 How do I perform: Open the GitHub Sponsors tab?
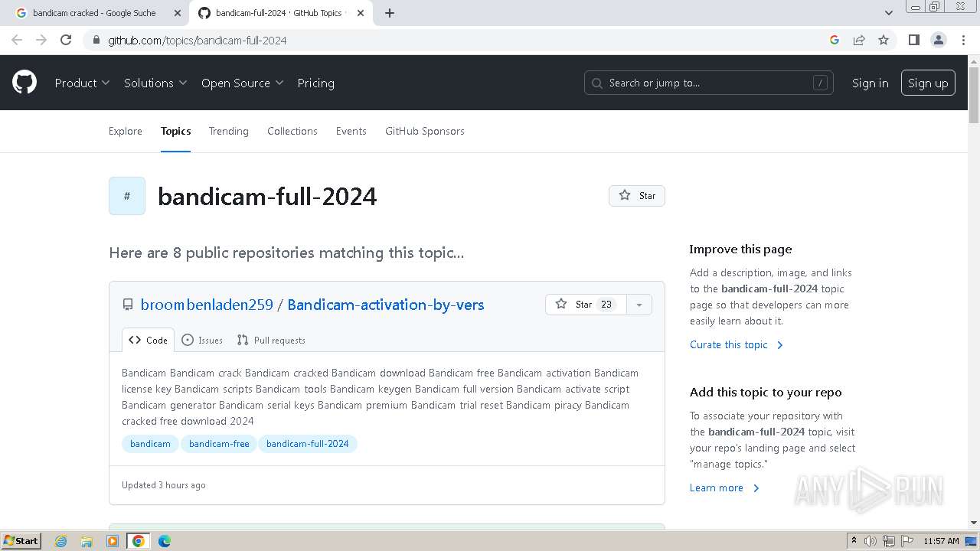point(425,131)
